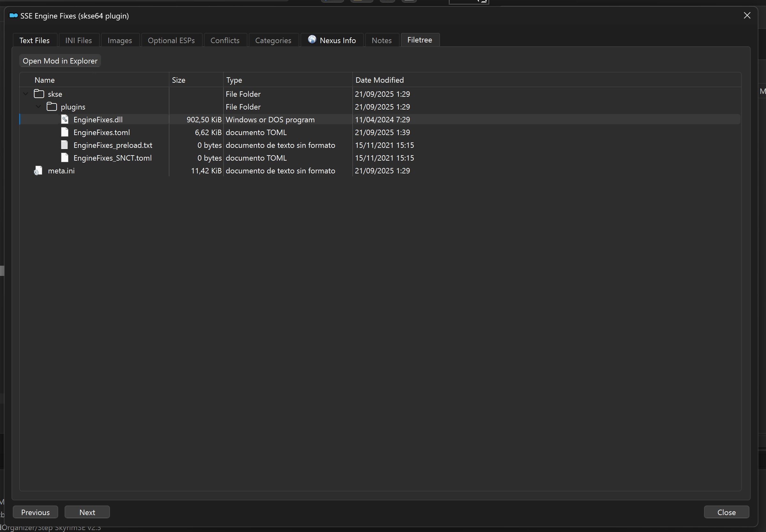The image size is (766, 532).
Task: Open the INI Files tab
Action: pos(78,40)
